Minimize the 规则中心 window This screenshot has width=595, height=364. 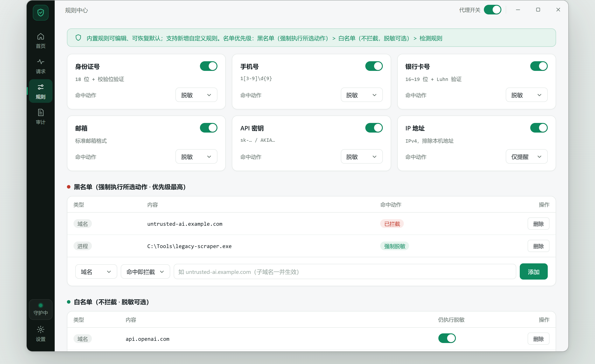coord(518,10)
